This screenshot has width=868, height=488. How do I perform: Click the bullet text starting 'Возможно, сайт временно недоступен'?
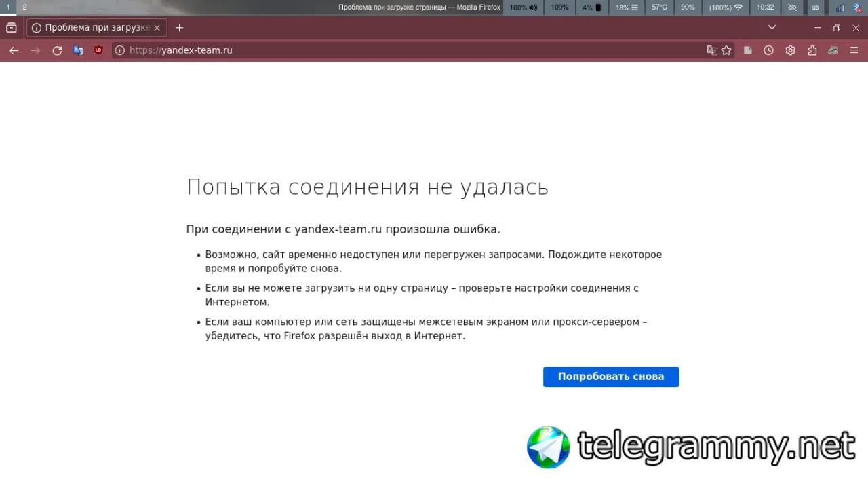click(433, 261)
